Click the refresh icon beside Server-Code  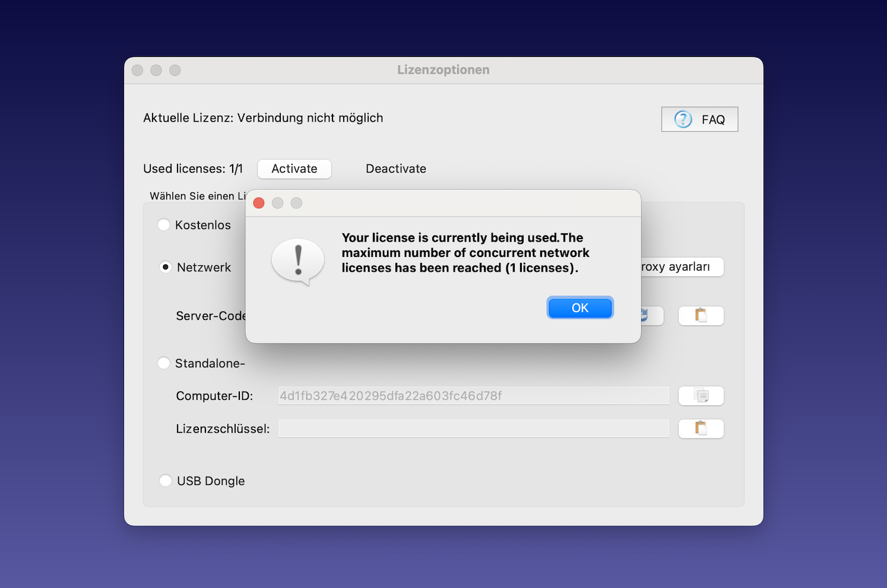coord(651,316)
